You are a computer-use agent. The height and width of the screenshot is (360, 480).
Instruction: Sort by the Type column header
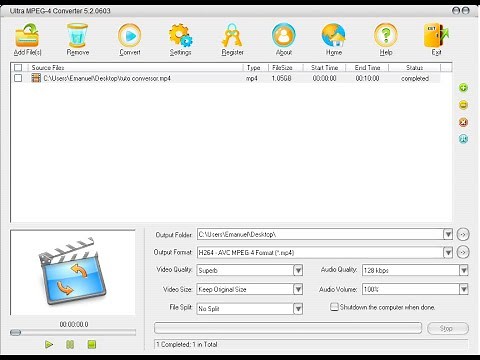255,68
